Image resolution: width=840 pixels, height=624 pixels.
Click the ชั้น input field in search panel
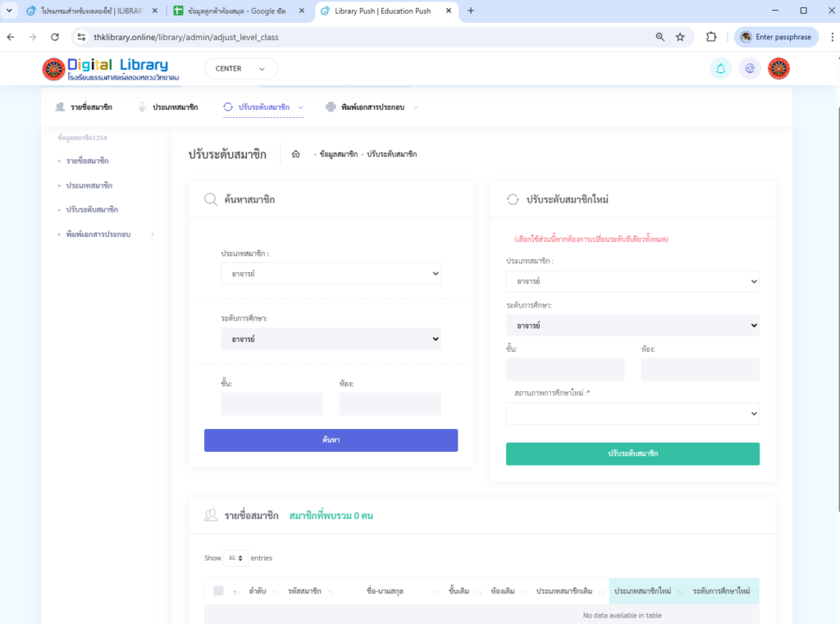point(272,403)
